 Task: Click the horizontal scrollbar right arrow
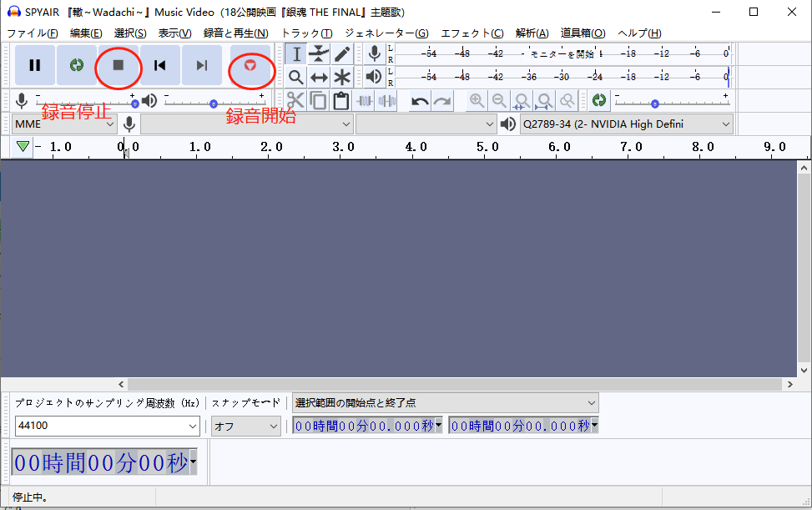click(x=789, y=384)
